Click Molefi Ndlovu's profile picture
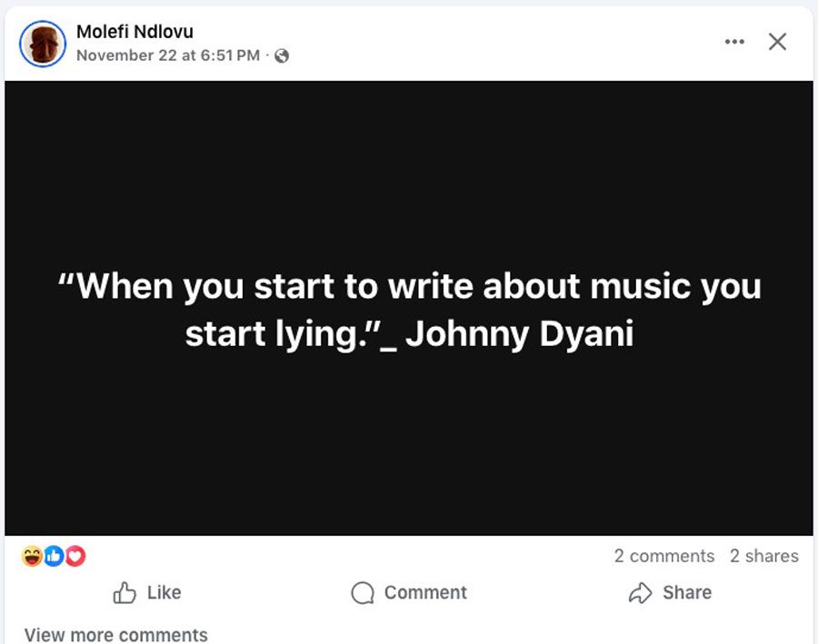 pos(43,43)
